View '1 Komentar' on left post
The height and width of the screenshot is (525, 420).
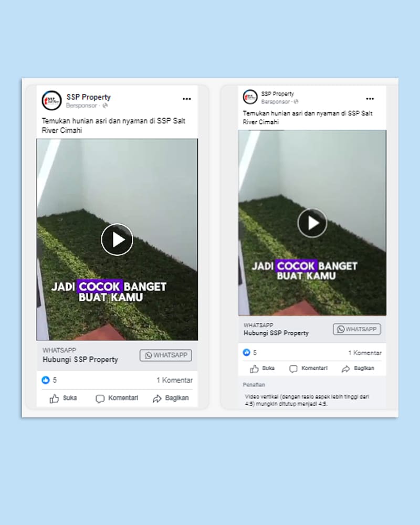click(174, 380)
